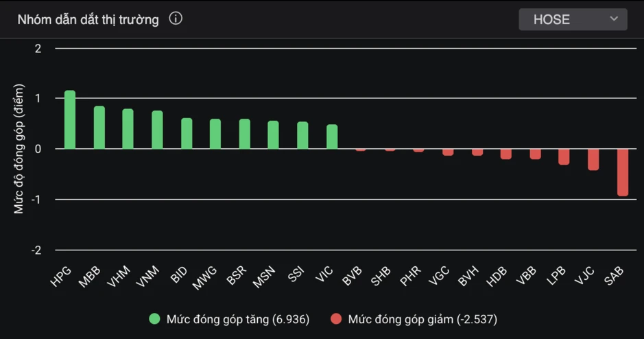Select the VJC red bar
644x339 pixels.
coord(593,159)
